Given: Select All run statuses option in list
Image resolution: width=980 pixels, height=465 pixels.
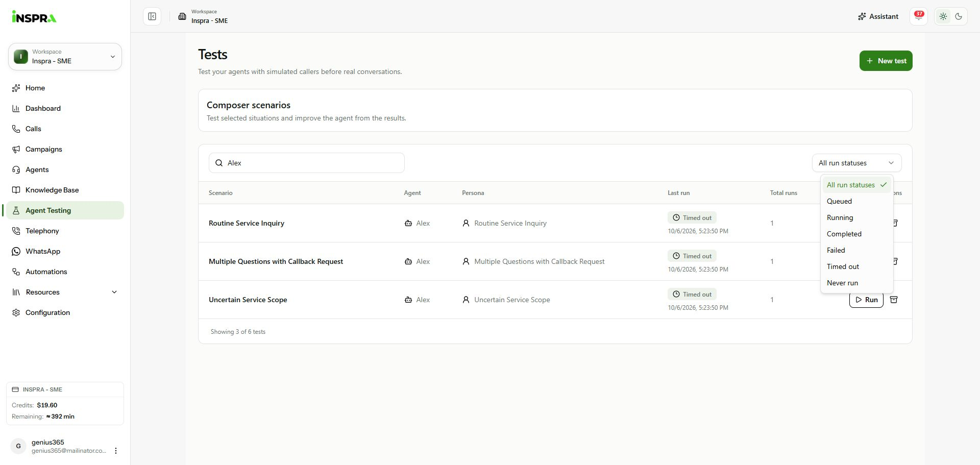Looking at the screenshot, I should point(856,185).
